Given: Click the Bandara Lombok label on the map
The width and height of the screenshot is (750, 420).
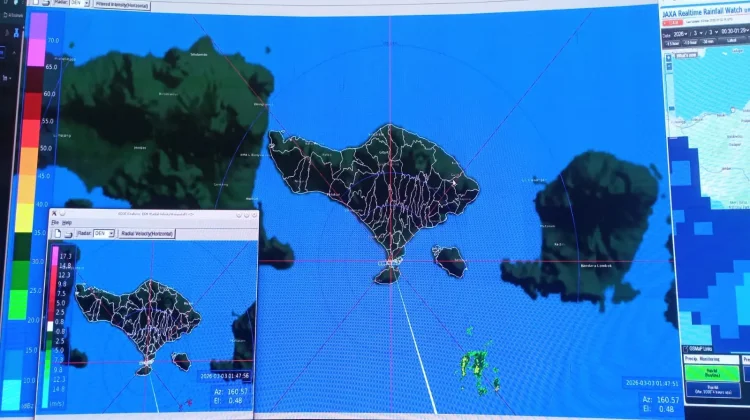Looking at the screenshot, I should pos(596,265).
